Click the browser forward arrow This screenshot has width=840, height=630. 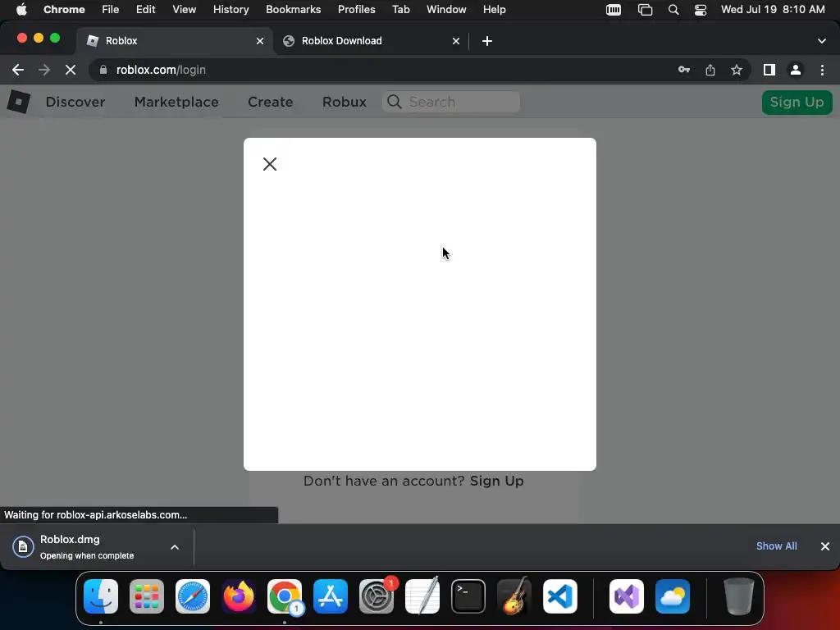tap(44, 70)
